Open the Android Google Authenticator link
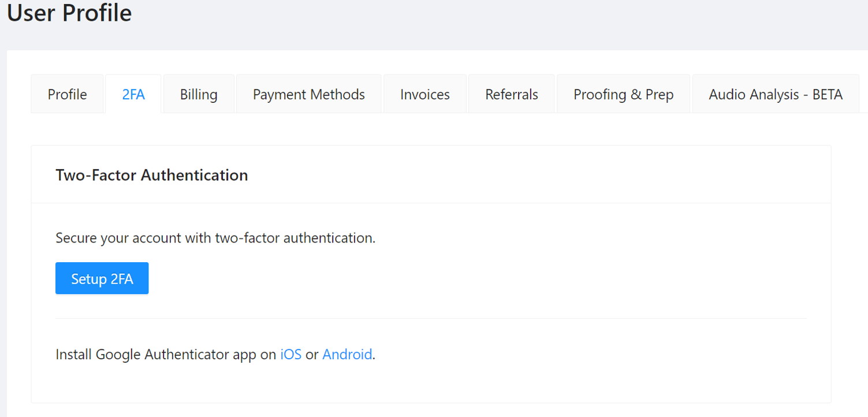 point(347,354)
